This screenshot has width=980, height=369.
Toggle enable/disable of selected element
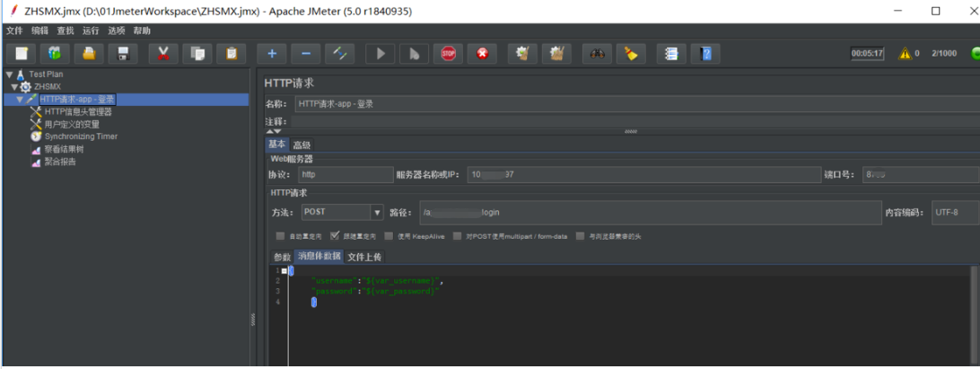[x=340, y=54]
